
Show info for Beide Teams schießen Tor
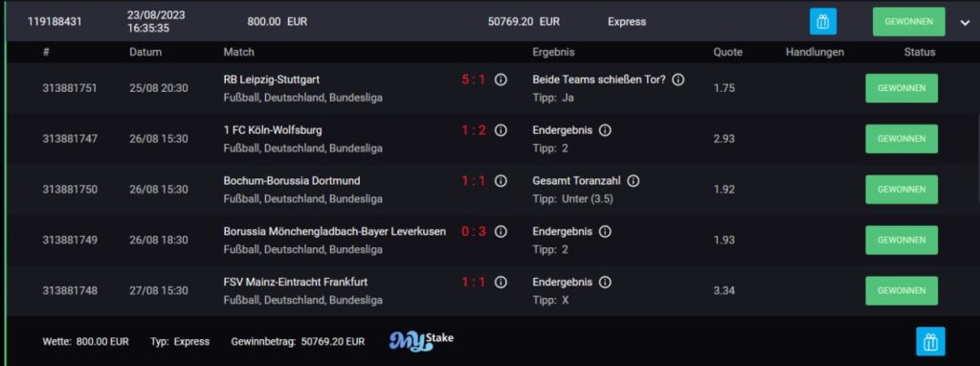click(679, 80)
